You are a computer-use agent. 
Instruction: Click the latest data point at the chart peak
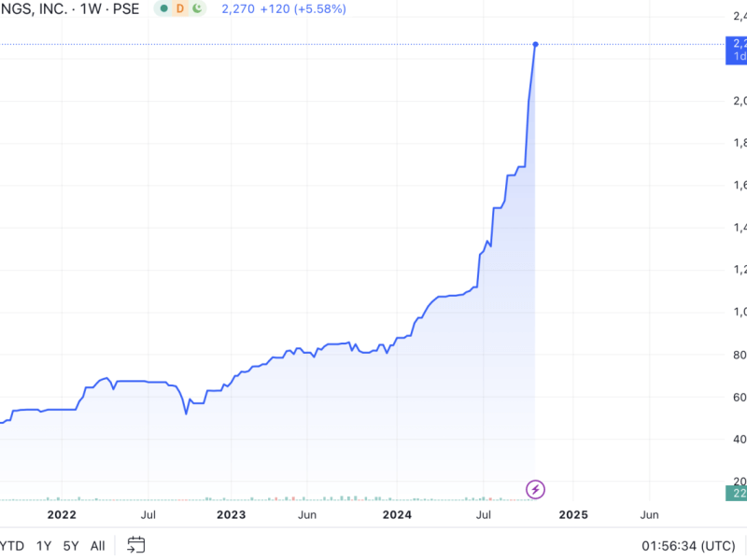click(x=535, y=43)
